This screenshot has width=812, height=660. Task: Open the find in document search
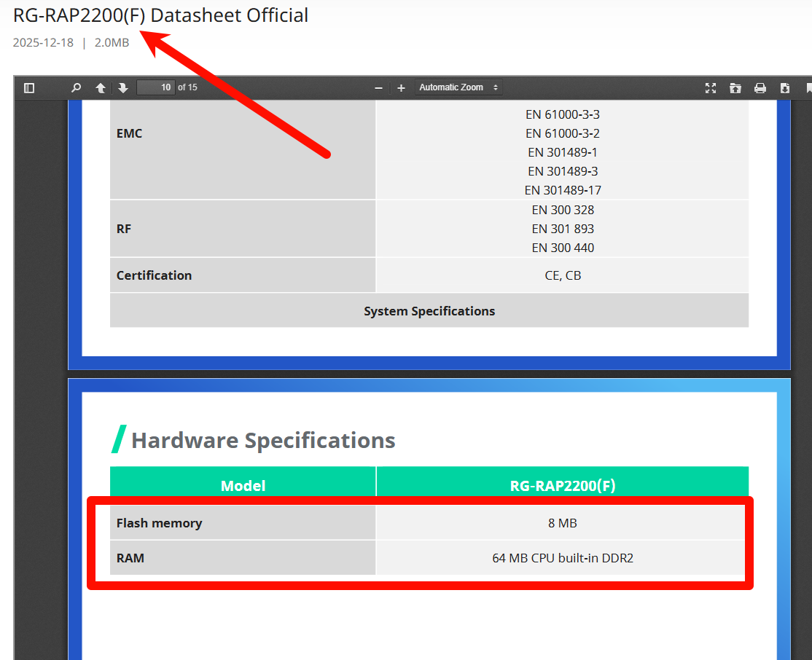point(76,88)
